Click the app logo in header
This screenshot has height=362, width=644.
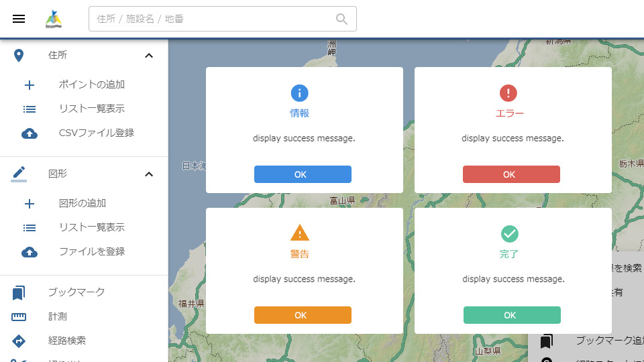(54, 19)
